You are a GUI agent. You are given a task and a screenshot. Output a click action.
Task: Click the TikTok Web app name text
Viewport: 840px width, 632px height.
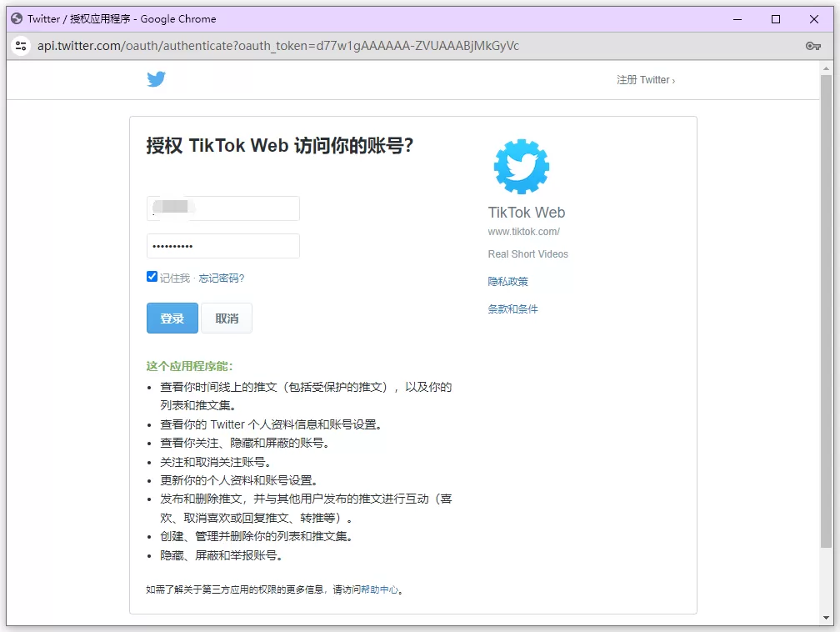[526, 213]
